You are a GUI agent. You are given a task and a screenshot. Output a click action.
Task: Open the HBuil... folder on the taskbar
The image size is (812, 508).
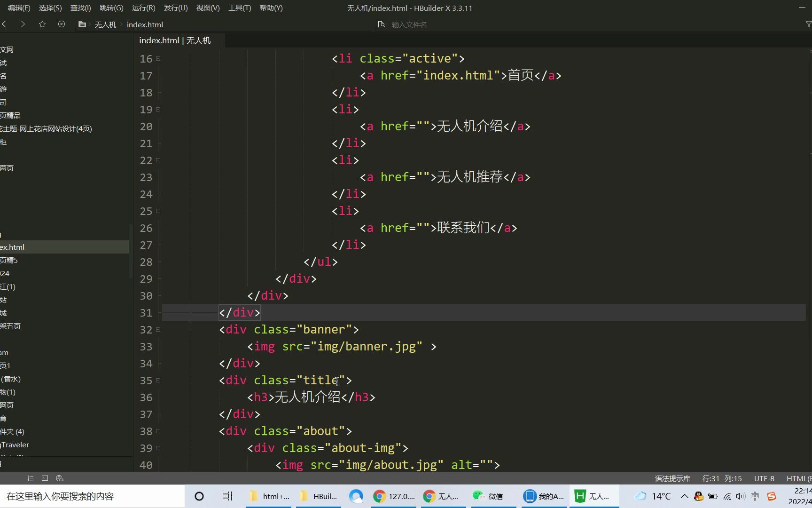tap(319, 496)
